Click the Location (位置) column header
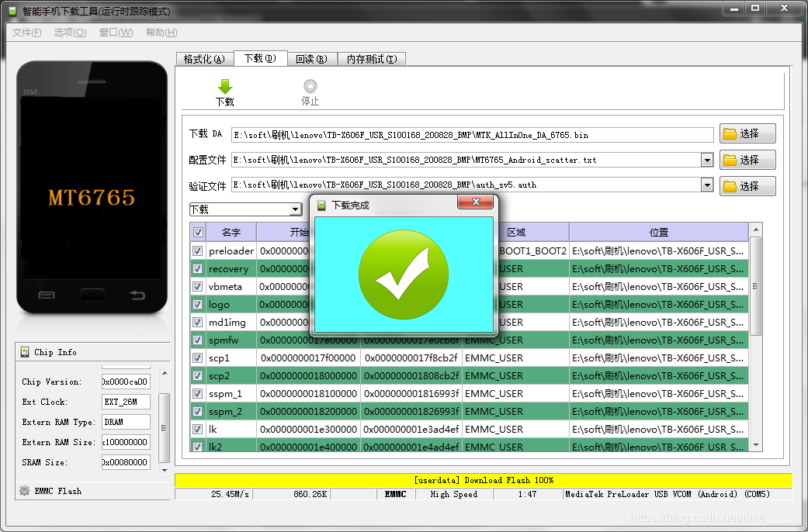The image size is (808, 532). (659, 233)
